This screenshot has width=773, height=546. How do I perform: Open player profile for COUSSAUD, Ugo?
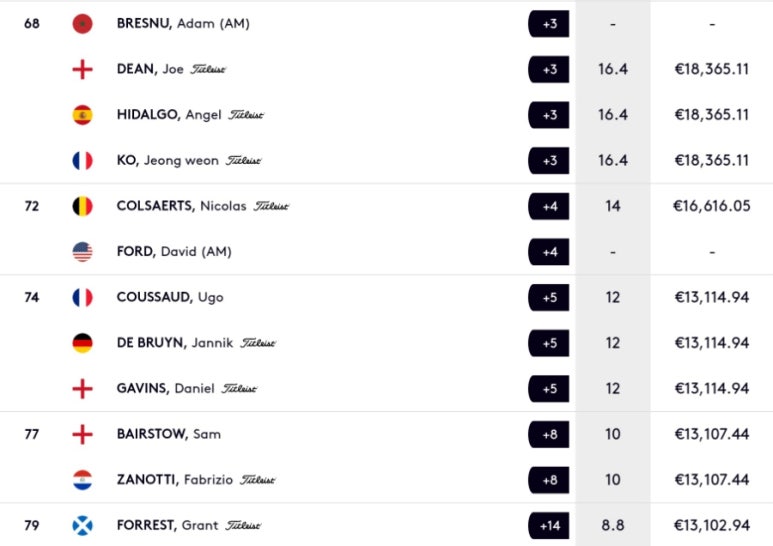pyautogui.click(x=170, y=297)
